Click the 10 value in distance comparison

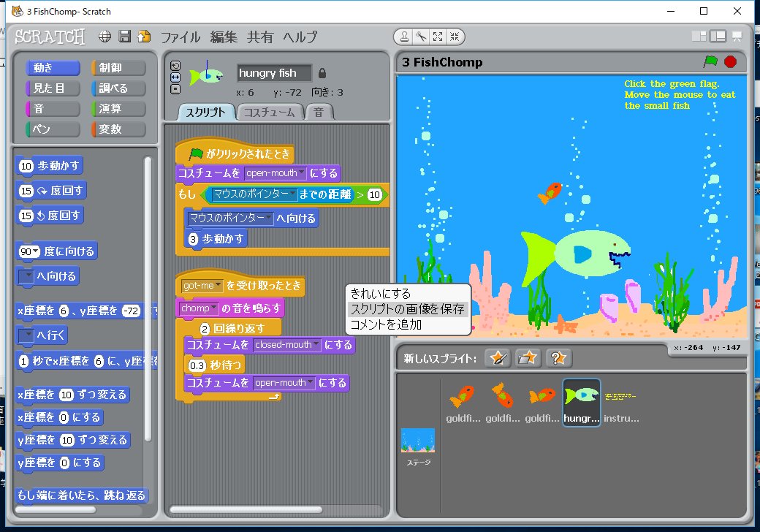[374, 195]
